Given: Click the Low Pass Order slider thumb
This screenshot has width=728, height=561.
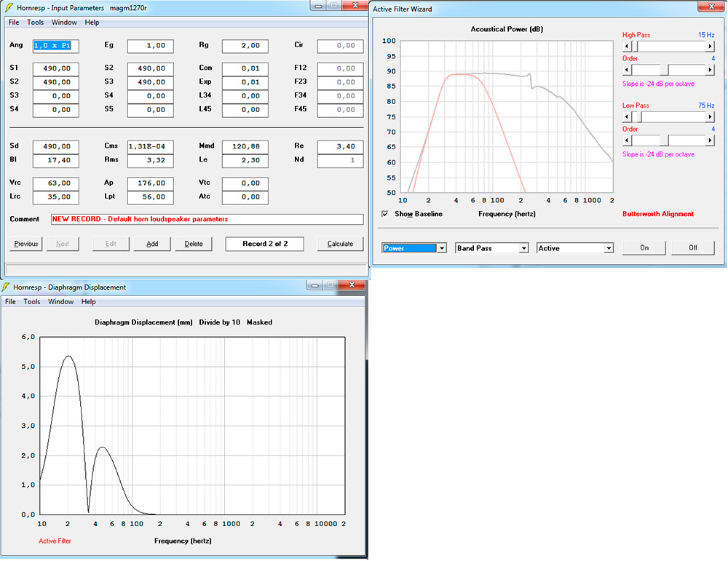Looking at the screenshot, I should (665, 140).
